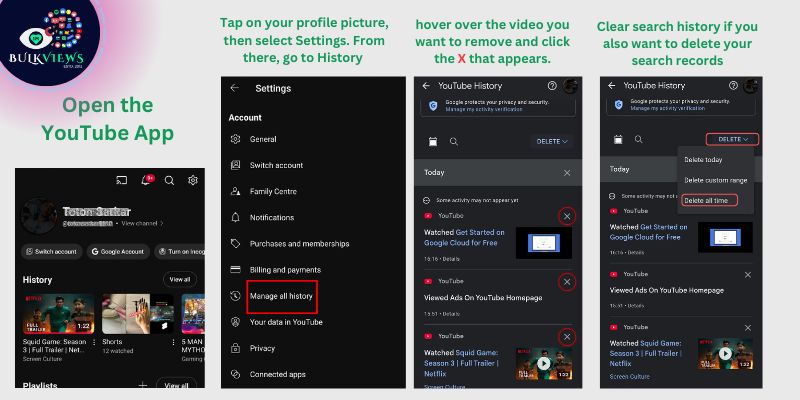Remove Squid Game entry with its circled X
This screenshot has height=400, width=800.
click(x=567, y=337)
